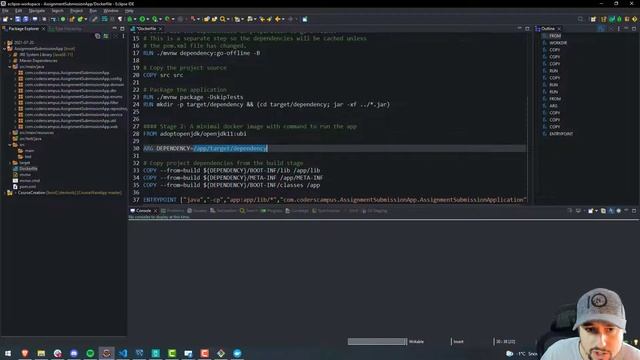Select the Console tab in bottom panel
The width and height of the screenshot is (640, 360).
(x=143, y=211)
